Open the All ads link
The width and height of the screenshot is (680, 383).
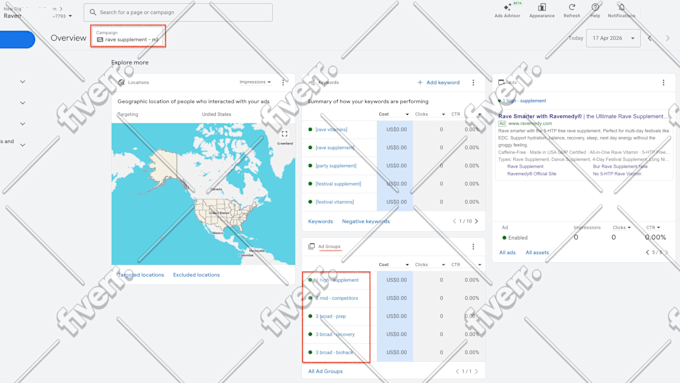point(507,252)
